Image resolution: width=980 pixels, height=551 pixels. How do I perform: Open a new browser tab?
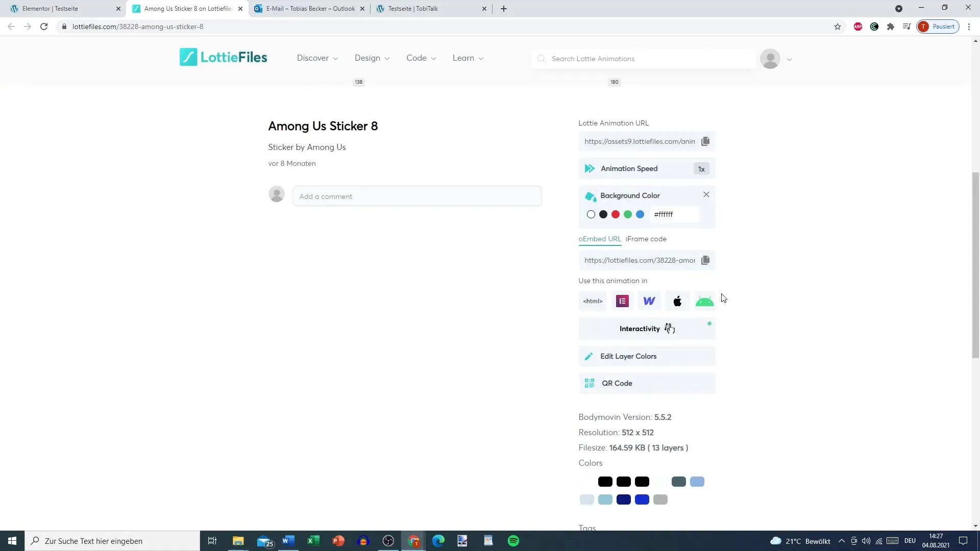tap(504, 9)
